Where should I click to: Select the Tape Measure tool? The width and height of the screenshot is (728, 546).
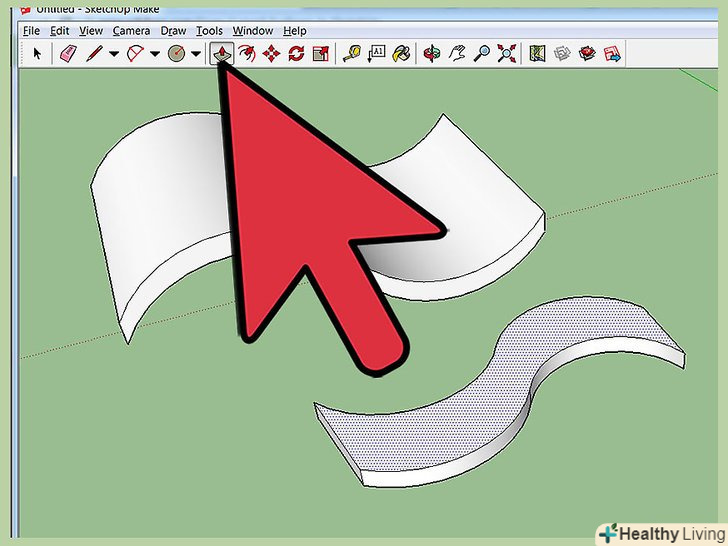pyautogui.click(x=351, y=53)
